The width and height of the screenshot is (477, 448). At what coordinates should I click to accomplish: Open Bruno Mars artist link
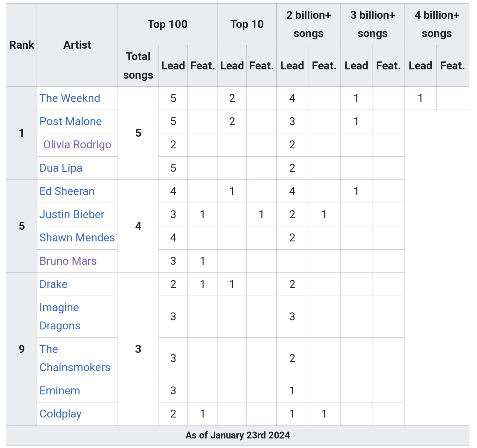(68, 261)
